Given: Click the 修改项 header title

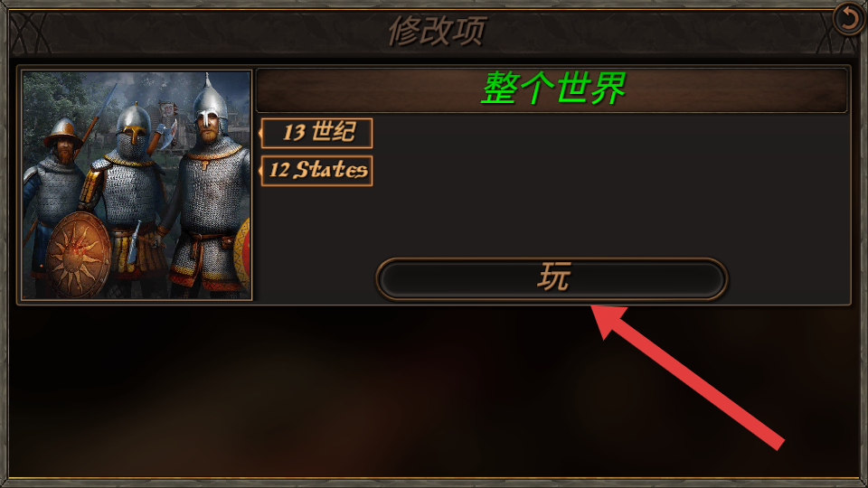Looking at the screenshot, I should tap(438, 31).
